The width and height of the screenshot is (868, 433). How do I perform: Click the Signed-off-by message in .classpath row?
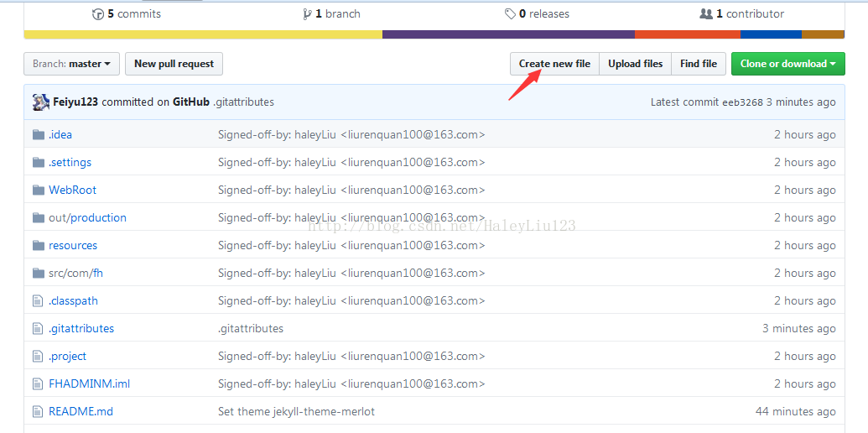pyautogui.click(x=351, y=300)
